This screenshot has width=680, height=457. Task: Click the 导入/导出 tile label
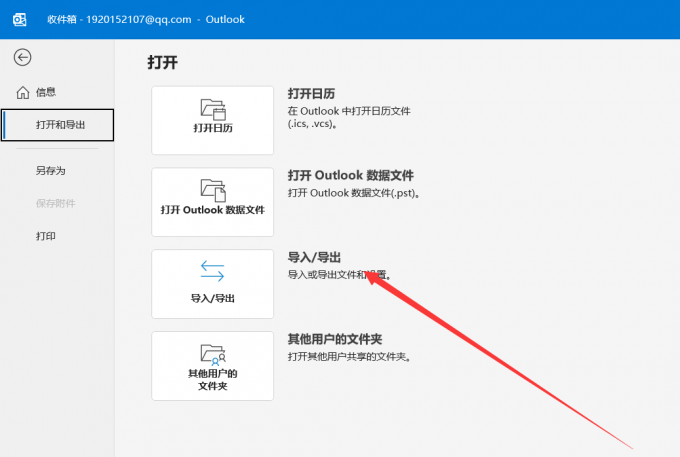(x=212, y=298)
